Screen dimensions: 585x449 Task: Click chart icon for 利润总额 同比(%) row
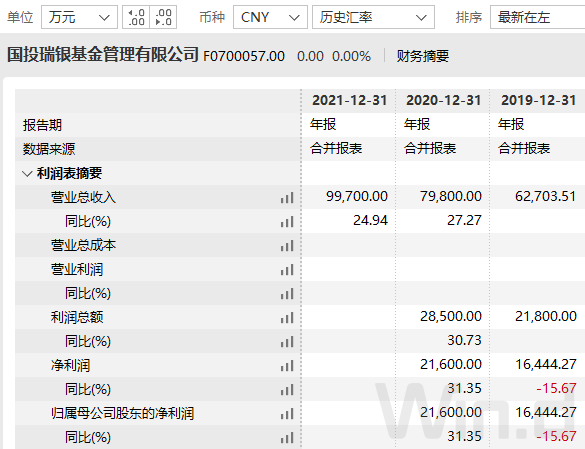(x=287, y=342)
